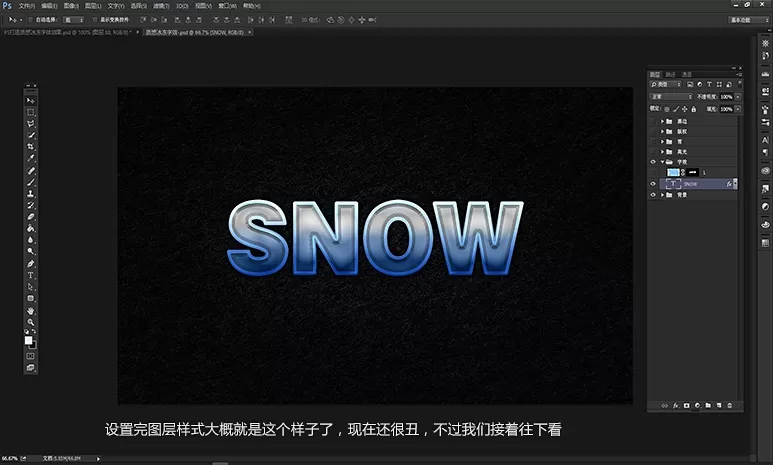Select the Move tool in the toolbox
Screen dimensions: 773x465
tap(31, 100)
